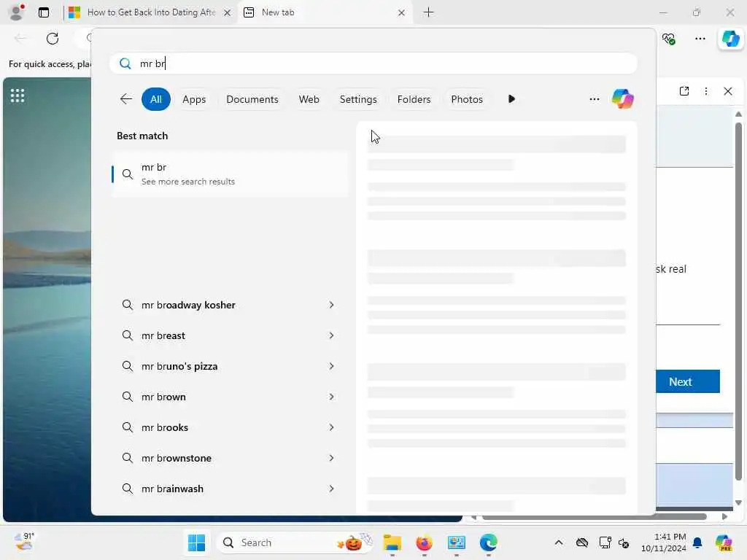This screenshot has width=747, height=560.
Task: Expand the mr broadway kosher suggestion arrow
Action: point(331,305)
